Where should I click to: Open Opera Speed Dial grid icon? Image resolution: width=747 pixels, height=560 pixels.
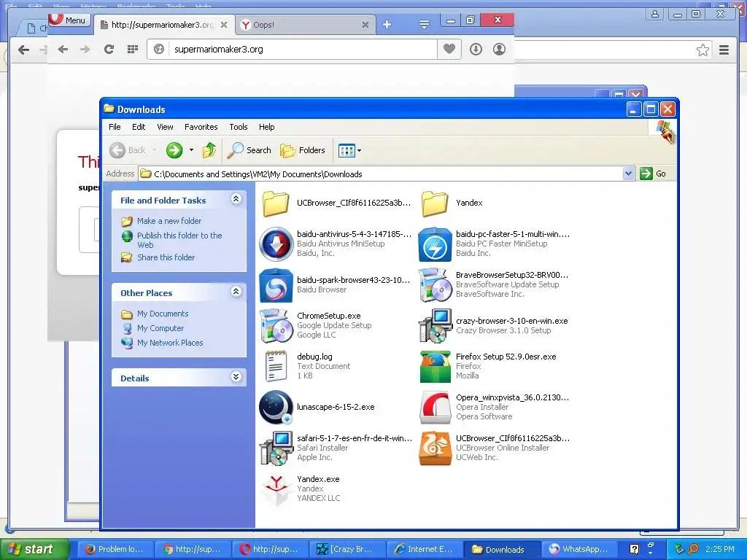(133, 49)
